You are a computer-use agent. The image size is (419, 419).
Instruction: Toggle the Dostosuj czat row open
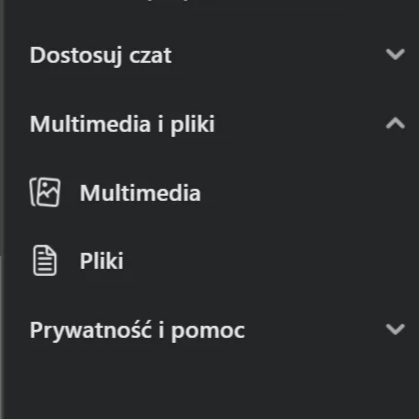pos(217,55)
